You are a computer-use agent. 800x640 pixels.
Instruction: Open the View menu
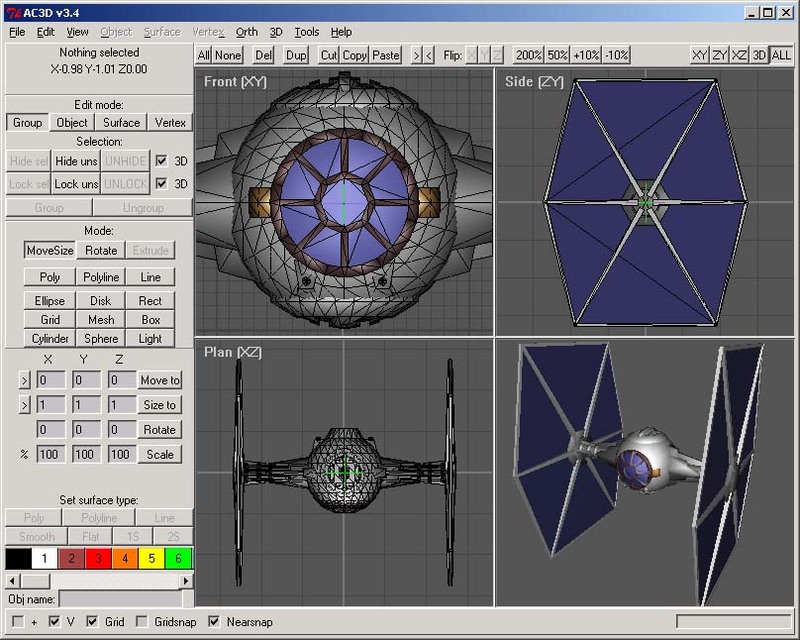(77, 32)
